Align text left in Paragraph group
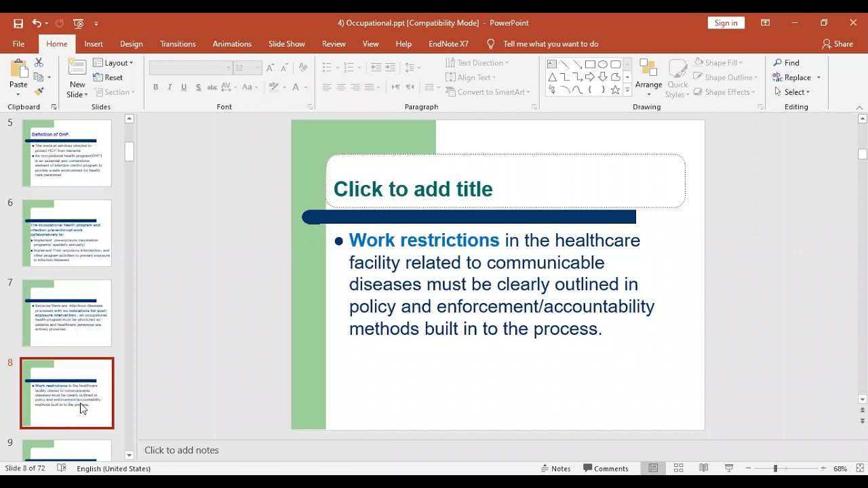 tap(327, 87)
